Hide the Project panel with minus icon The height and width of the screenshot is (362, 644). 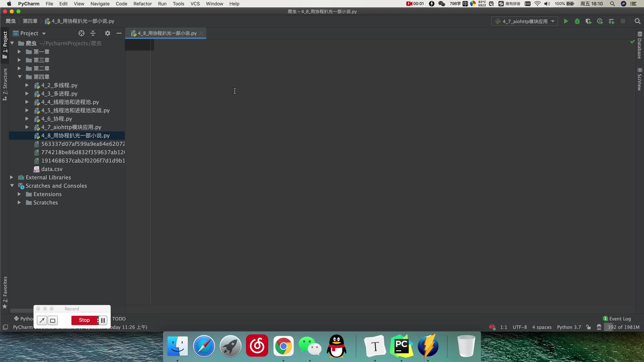coord(119,33)
